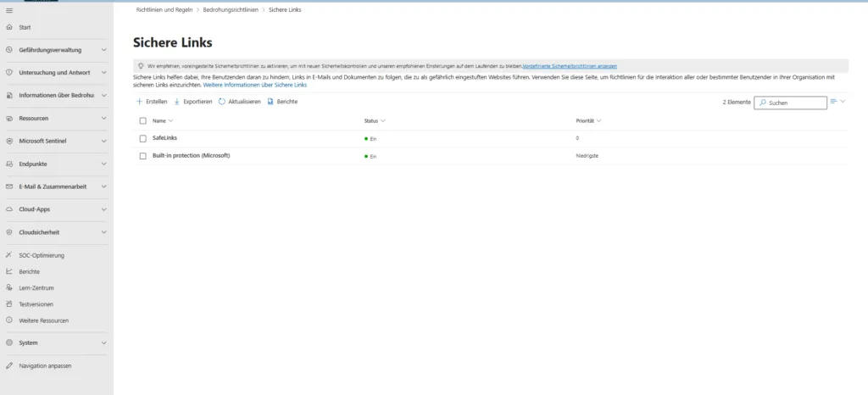The image size is (868, 395).
Task: Open Richtlinien und Regeln breadcrumb
Action: click(x=164, y=10)
